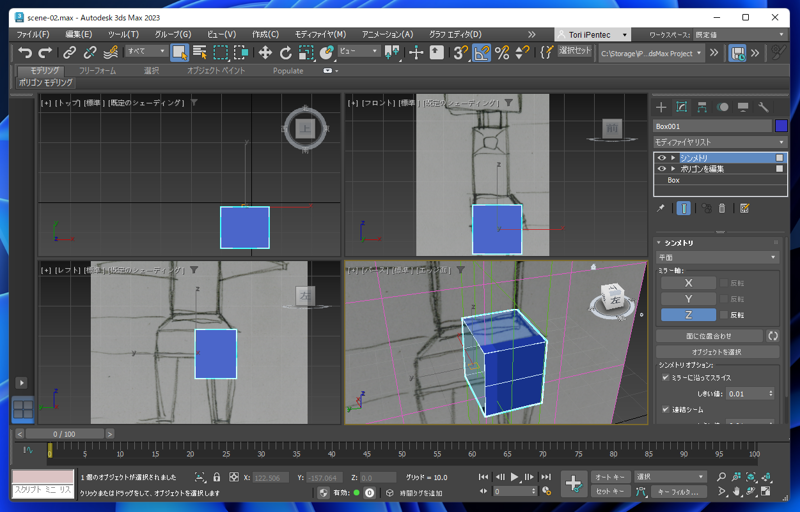Switch to the オブジェクト ペイント ribbon tab
Screen dimensions: 800x512
click(216, 70)
